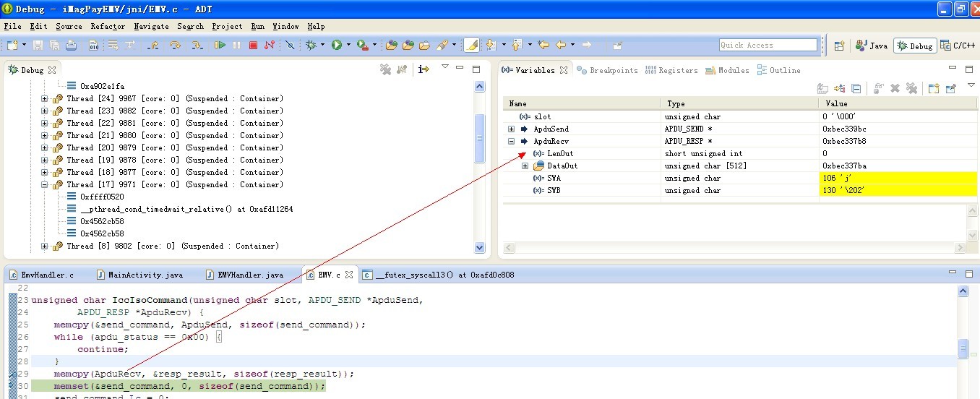Open the Refactor menu
980x399 pixels.
coord(108,26)
